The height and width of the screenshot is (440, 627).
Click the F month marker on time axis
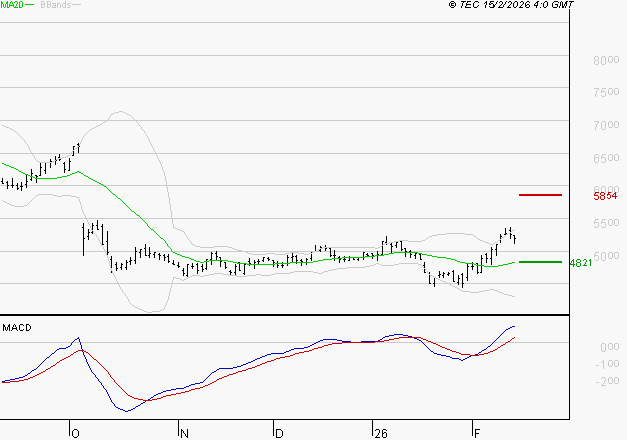[477, 433]
